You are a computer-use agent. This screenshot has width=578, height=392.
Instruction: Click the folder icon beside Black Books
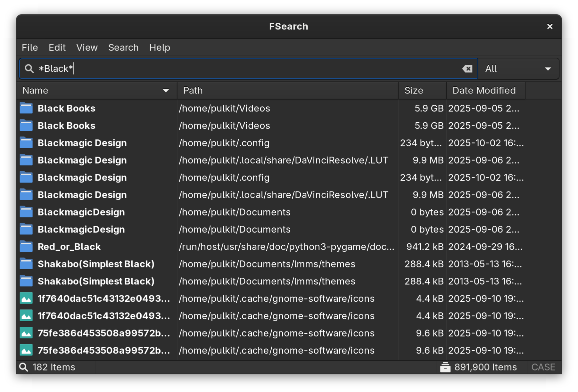tap(26, 108)
